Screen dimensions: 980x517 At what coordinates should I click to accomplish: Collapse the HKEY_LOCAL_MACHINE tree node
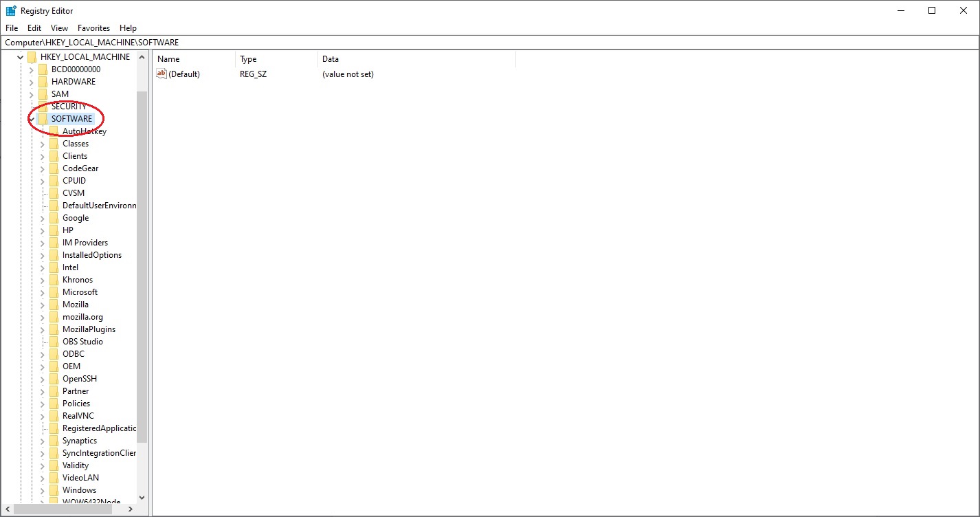tap(20, 57)
